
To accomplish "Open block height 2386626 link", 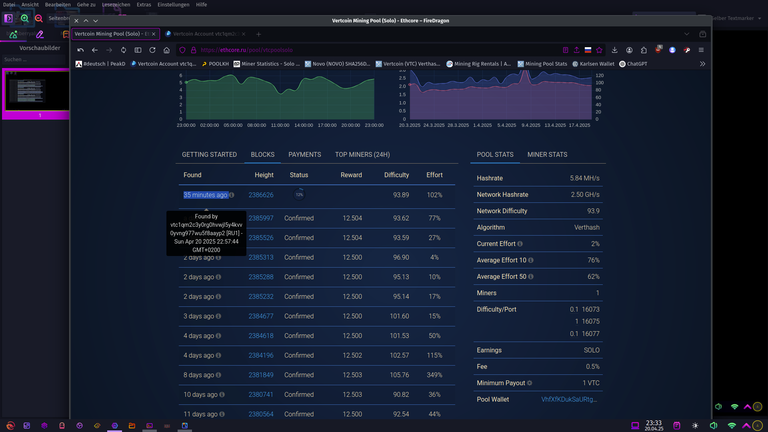I will pyautogui.click(x=261, y=195).
